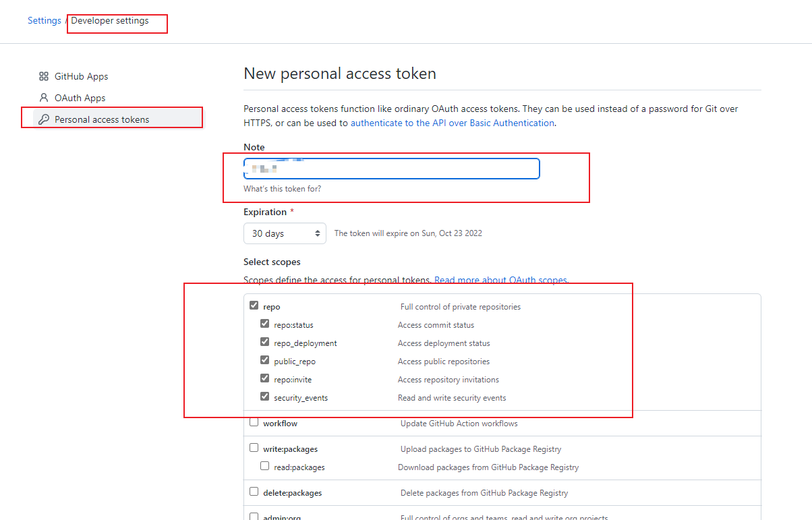This screenshot has height=520, width=812.
Task: Uncheck the repo scope checkbox
Action: pyautogui.click(x=254, y=306)
